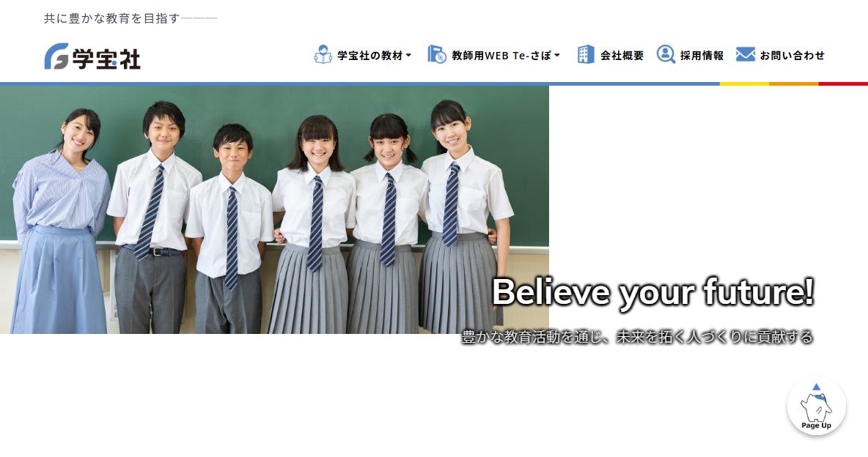Open the 採用情報 page
Screen dimensions: 868x457
702,56
